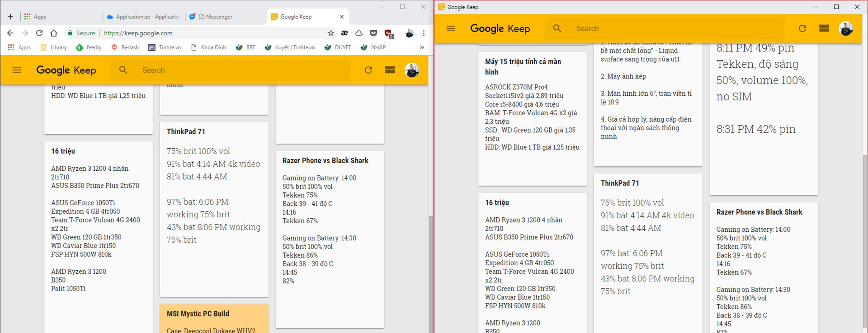Open the feedly bookmark
The width and height of the screenshot is (868, 333).
coord(89,47)
